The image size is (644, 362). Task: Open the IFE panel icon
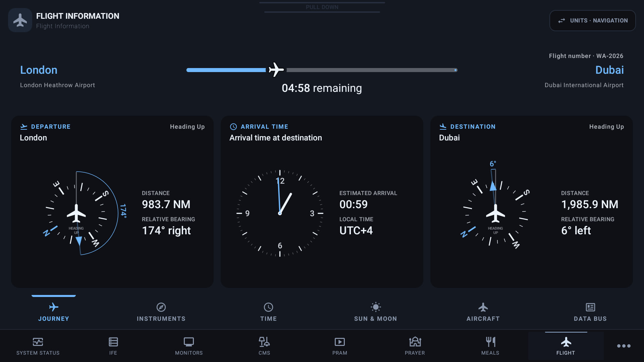[x=113, y=342]
